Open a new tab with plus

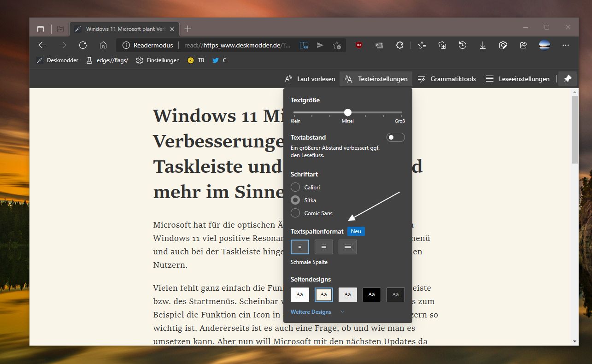[x=188, y=29]
